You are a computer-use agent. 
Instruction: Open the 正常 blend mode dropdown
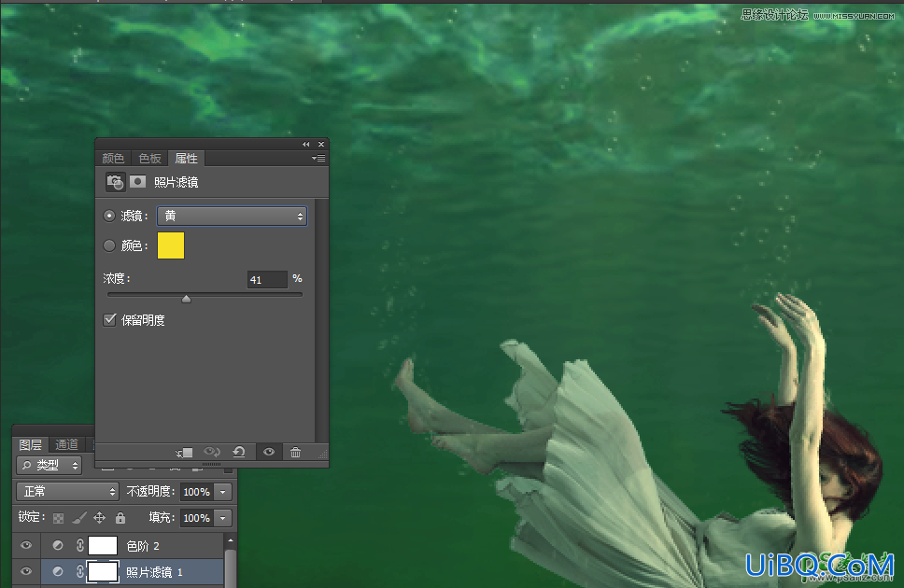(67, 492)
